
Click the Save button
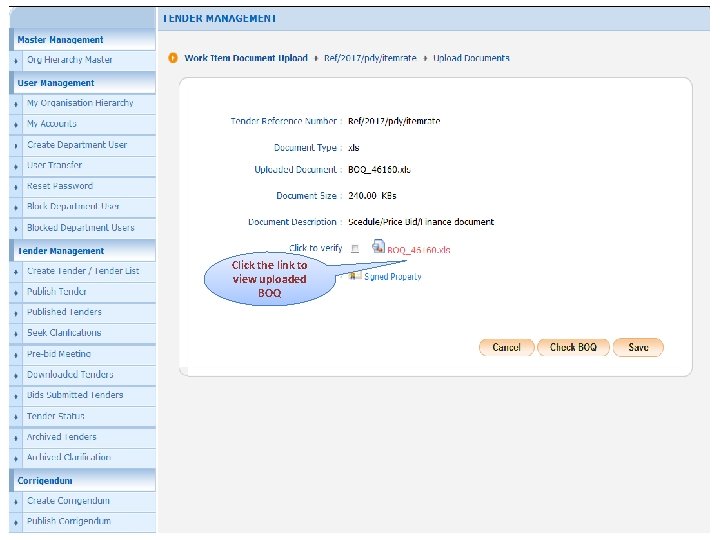[638, 347]
